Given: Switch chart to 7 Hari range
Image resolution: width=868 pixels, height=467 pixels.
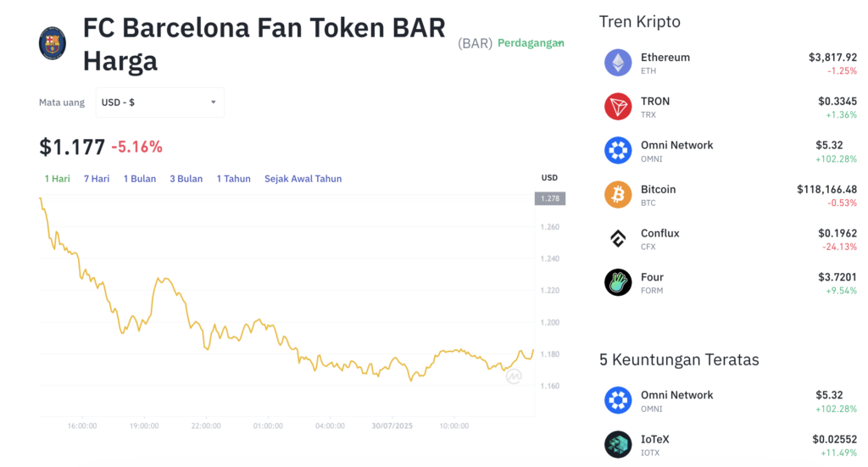Looking at the screenshot, I should pos(97,179).
